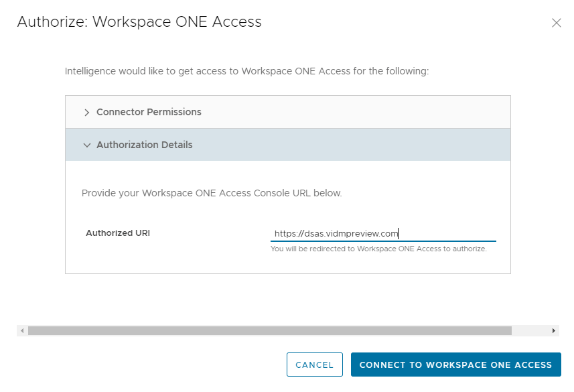The height and width of the screenshot is (392, 574).
Task: Close the Authorize dialog with the X
Action: point(556,23)
